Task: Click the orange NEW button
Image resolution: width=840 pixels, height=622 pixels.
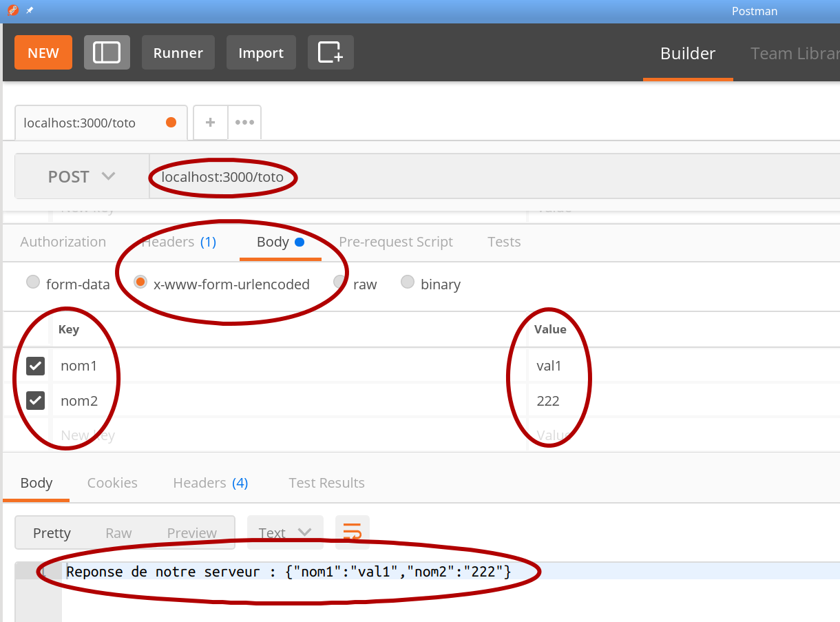Action: click(43, 53)
